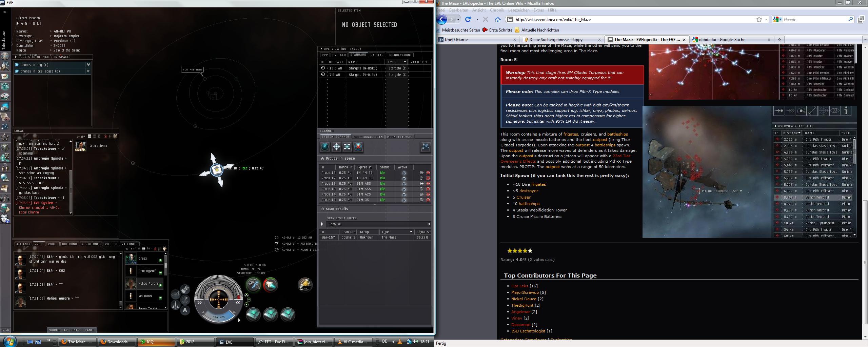This screenshot has width=868, height=347.
Task: Toggle the red block icon in Local chat
Action: click(106, 136)
